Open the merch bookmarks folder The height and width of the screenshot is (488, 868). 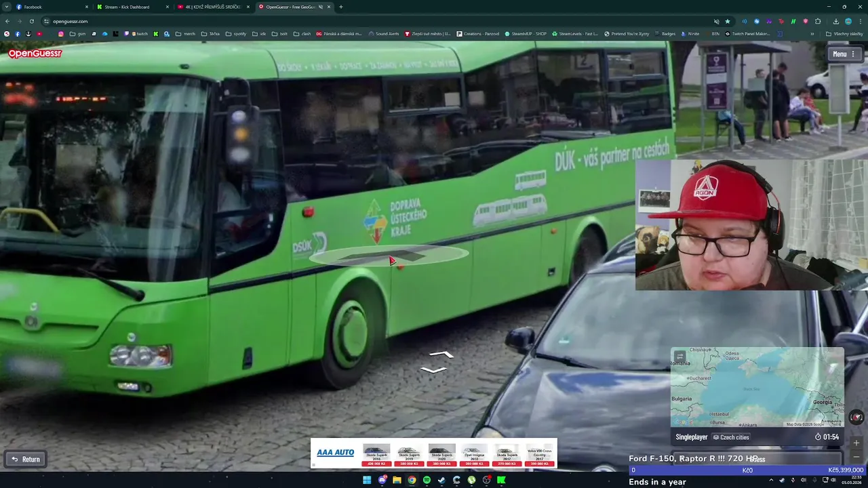click(184, 33)
